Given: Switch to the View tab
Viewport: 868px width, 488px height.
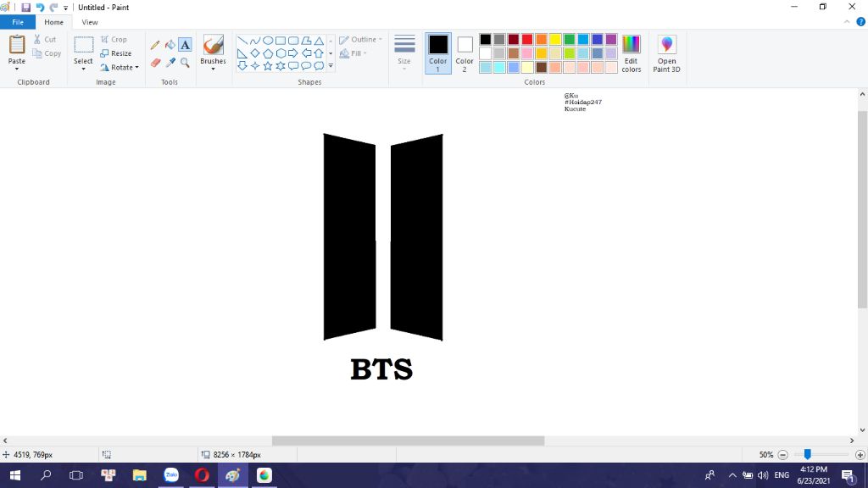Looking at the screenshot, I should pyautogui.click(x=90, y=22).
